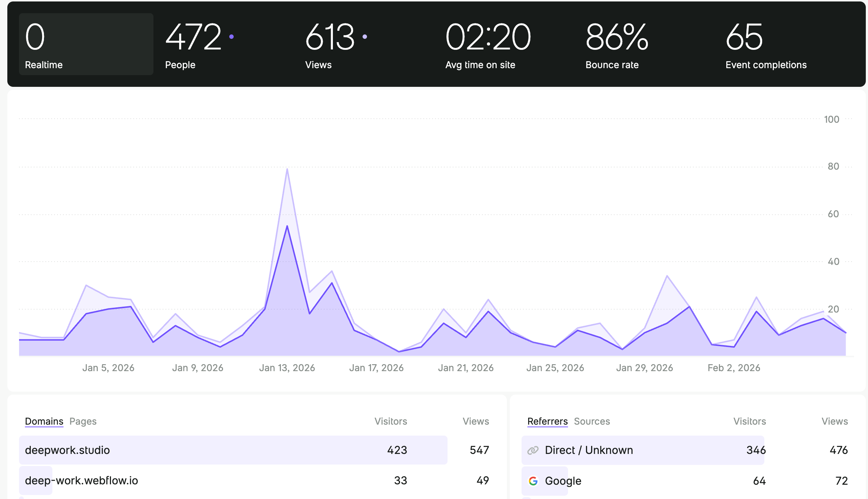
Task: Select the Realtime stat card
Action: (x=86, y=44)
